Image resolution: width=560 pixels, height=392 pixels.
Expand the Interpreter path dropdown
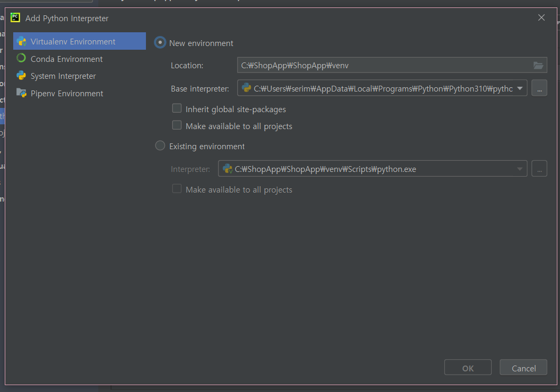click(x=519, y=169)
